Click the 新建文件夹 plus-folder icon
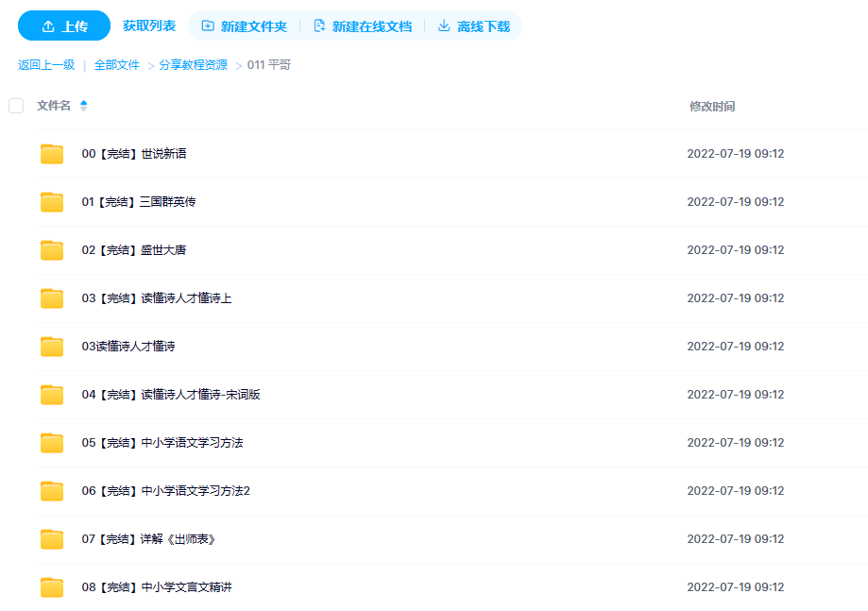Viewport: 868px width, 611px height. click(210, 26)
